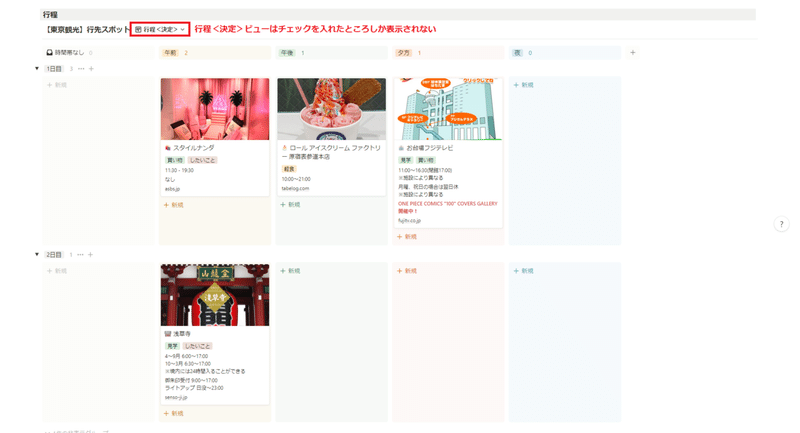This screenshot has width=800, height=433.
Task: Add 新規 card below スタイルナンダ
Action: pos(173,205)
